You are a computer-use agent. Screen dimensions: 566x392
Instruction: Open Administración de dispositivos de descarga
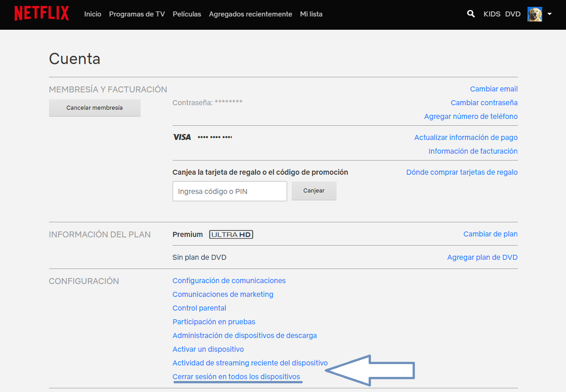click(x=245, y=336)
